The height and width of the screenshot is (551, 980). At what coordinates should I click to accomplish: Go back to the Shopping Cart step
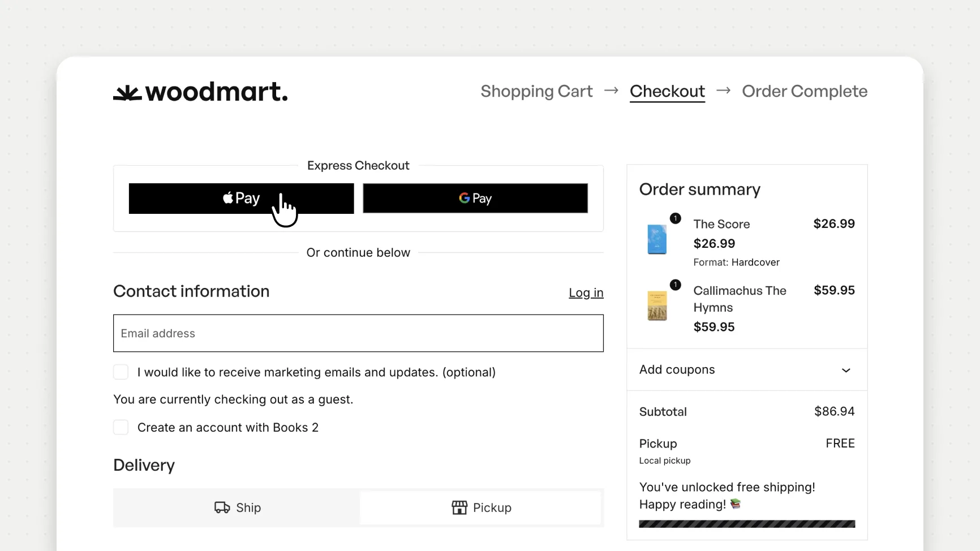click(536, 91)
